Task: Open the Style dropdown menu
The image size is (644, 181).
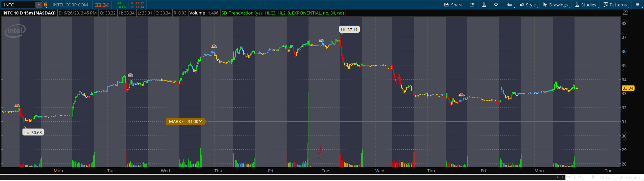Action: coord(528,5)
